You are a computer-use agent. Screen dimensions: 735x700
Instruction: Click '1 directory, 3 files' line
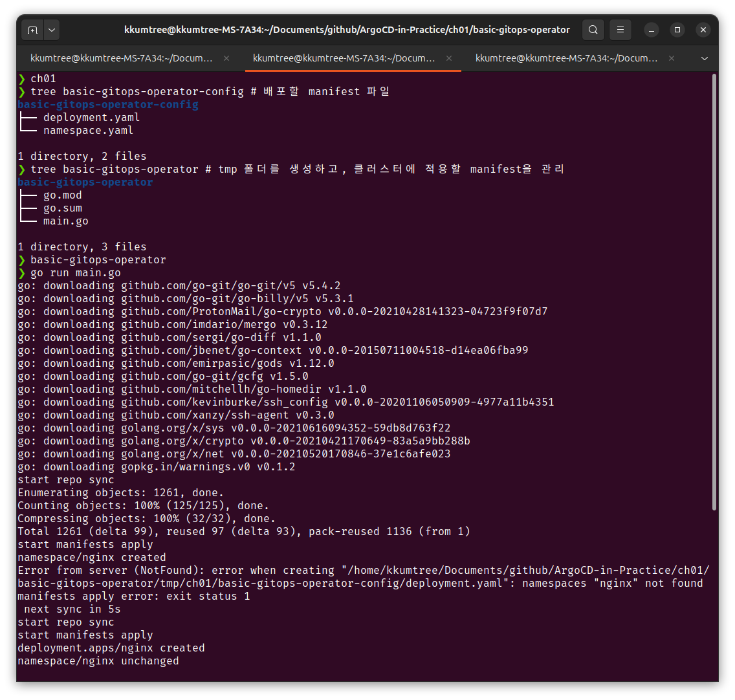82,246
